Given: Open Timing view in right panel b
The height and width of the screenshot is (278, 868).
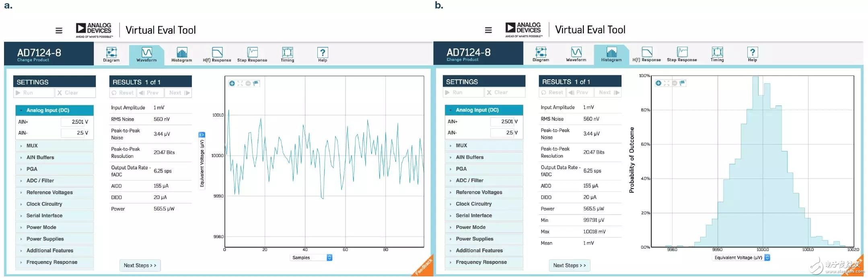Looking at the screenshot, I should click(717, 54).
